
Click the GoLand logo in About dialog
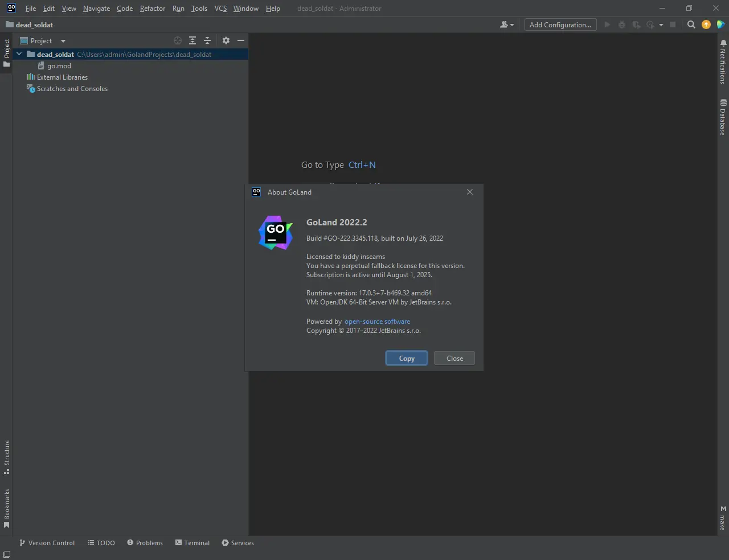pos(276,233)
